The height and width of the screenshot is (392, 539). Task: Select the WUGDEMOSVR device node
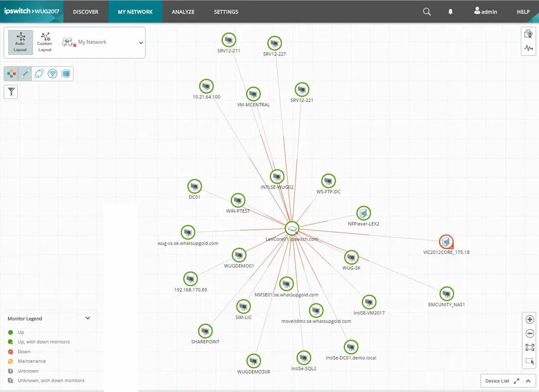point(254,361)
